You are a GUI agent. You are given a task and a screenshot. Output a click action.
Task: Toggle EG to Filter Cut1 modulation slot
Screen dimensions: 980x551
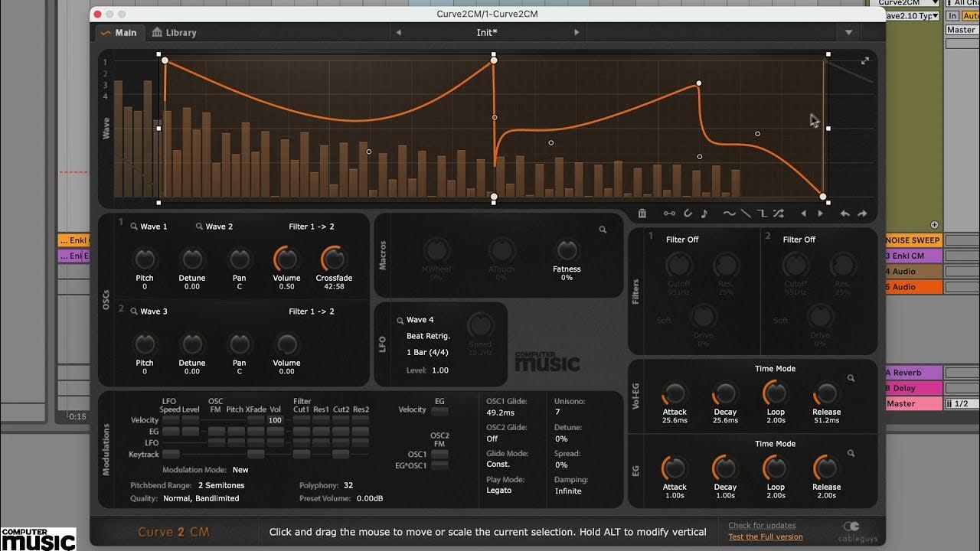click(301, 432)
